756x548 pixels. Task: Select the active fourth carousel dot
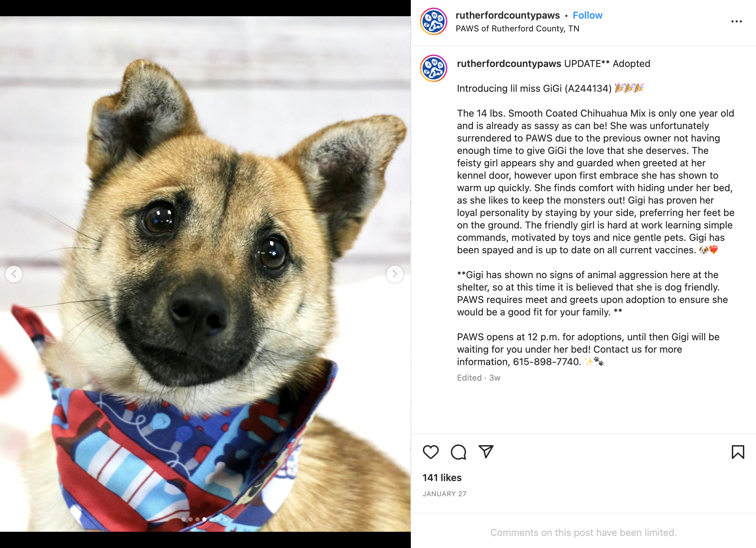pos(204,519)
